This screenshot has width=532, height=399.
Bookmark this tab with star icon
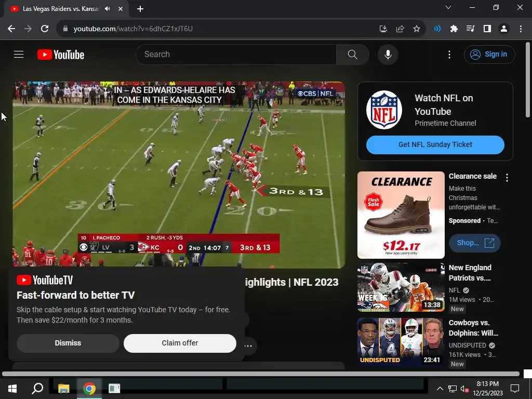pyautogui.click(x=417, y=29)
